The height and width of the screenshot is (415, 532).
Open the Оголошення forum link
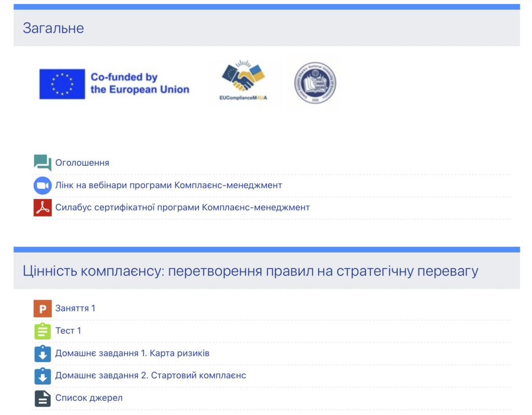tap(82, 163)
